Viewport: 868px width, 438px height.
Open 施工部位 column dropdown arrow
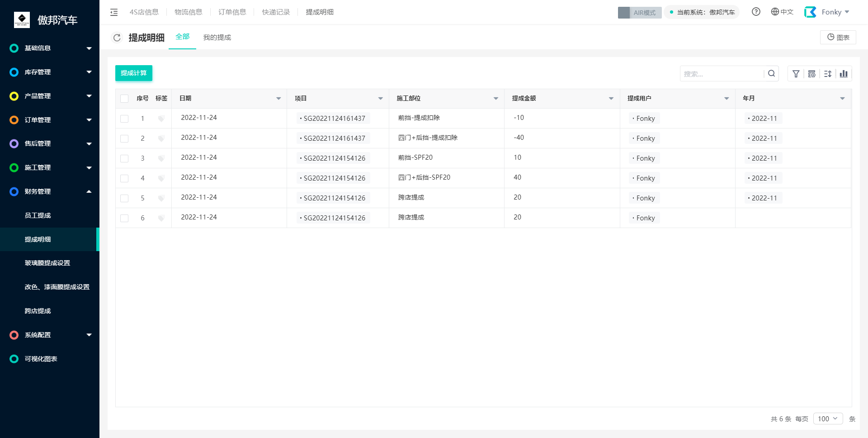point(496,99)
